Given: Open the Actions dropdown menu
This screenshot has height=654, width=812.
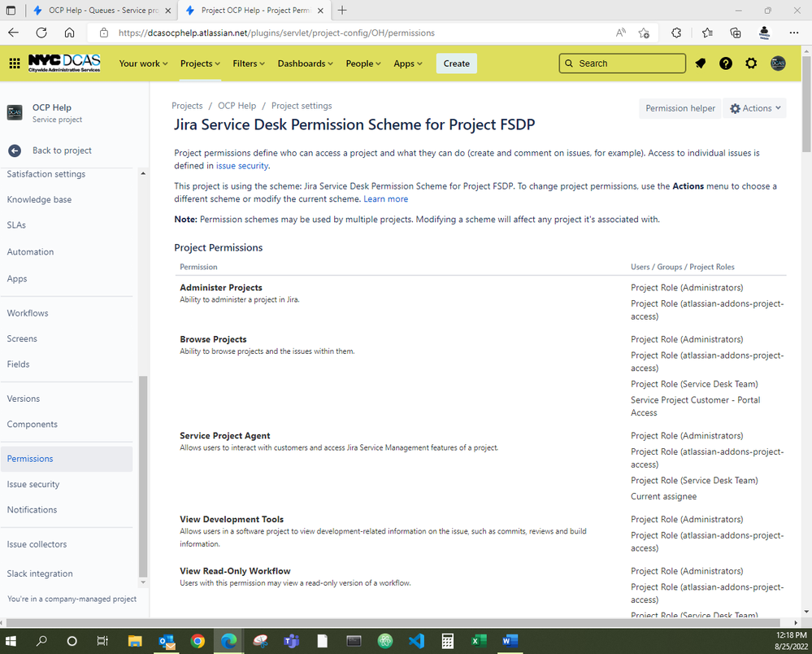Looking at the screenshot, I should 754,108.
